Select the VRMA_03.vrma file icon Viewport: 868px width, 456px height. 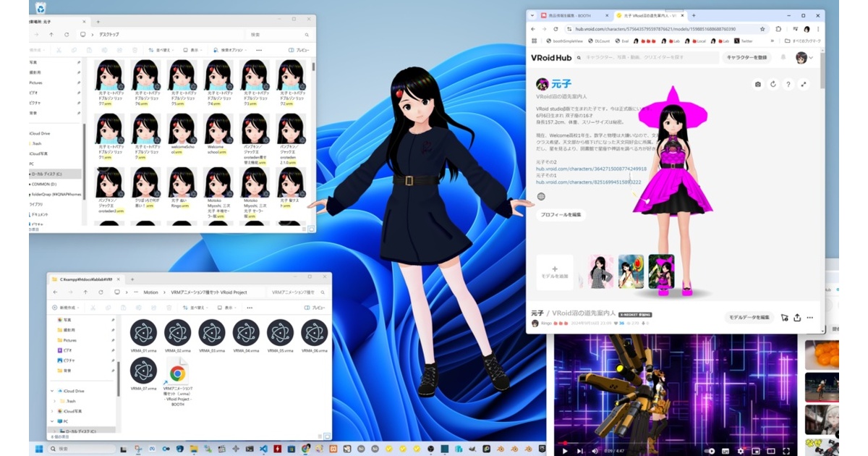(x=212, y=337)
